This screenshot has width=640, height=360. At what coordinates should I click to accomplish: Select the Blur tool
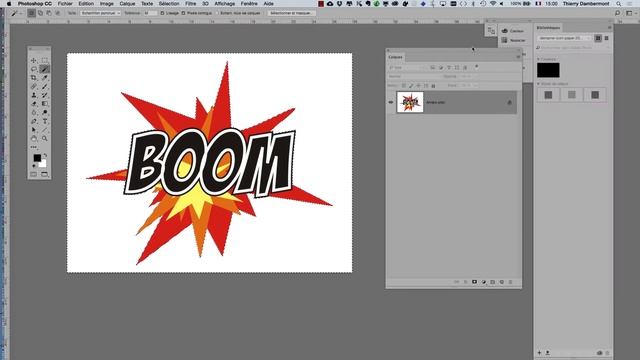click(34, 112)
